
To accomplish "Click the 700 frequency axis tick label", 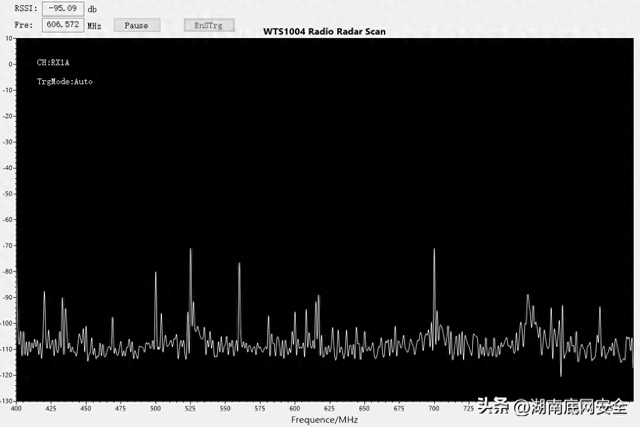I will [434, 408].
